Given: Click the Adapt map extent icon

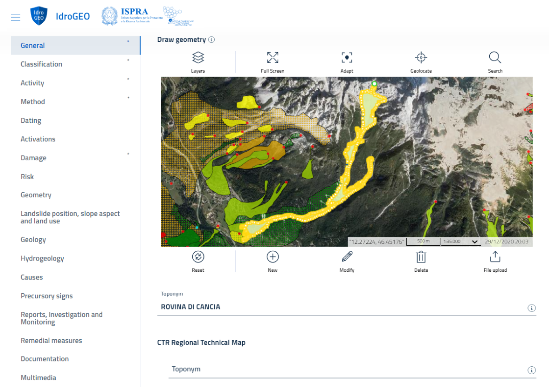Looking at the screenshot, I should [347, 58].
